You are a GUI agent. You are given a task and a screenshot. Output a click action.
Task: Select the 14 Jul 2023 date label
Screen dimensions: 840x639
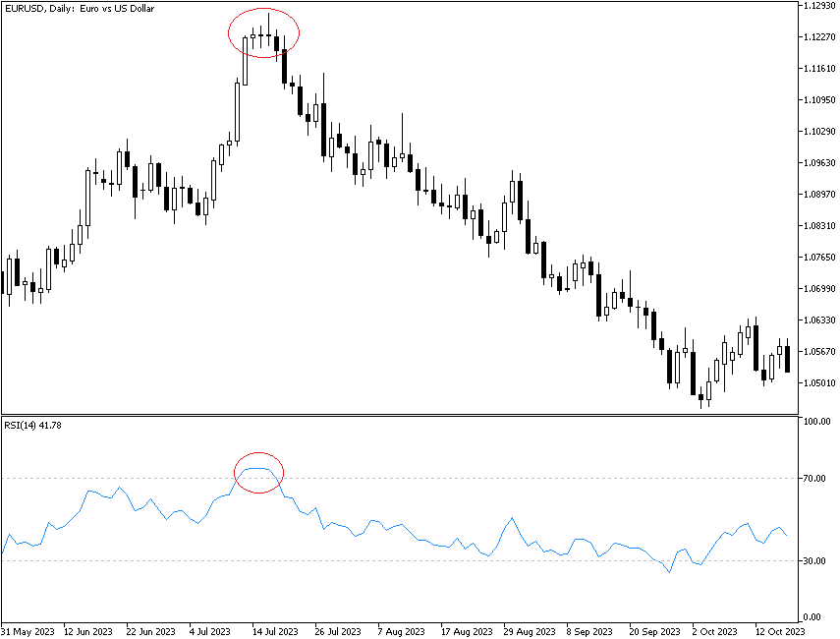click(x=275, y=631)
